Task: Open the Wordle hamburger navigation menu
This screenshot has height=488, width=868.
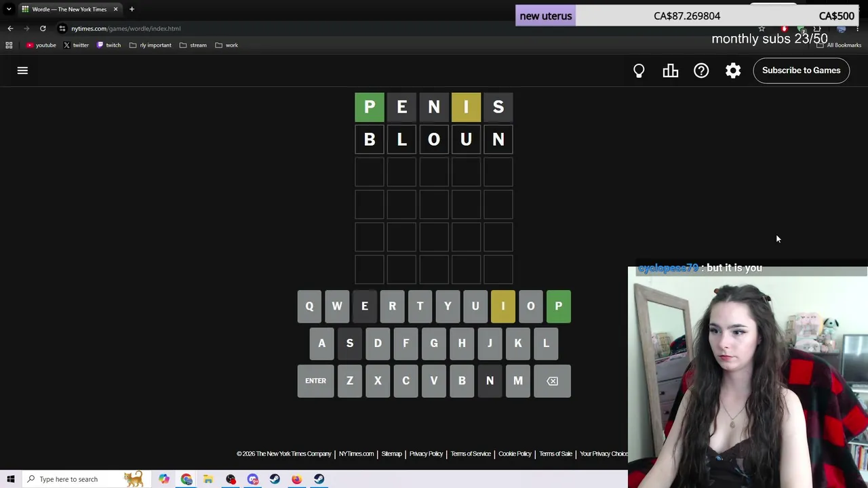Action: click(x=22, y=70)
